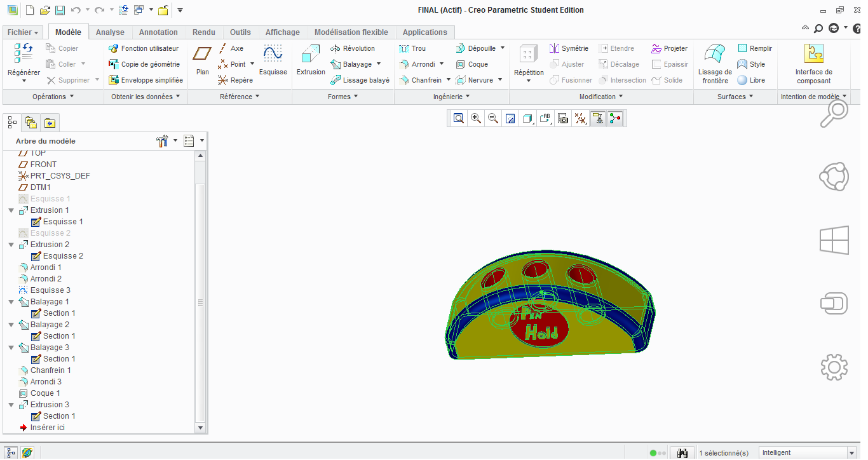868x460 pixels.
Task: Open saved views camera icon
Action: click(x=562, y=118)
